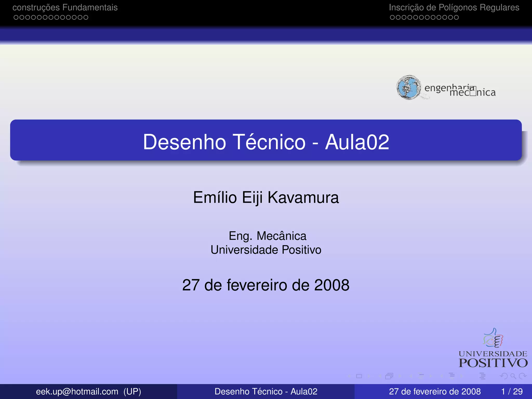The image size is (532, 399).
Task: Open the construções Fundamentais section
Action: 65,8
